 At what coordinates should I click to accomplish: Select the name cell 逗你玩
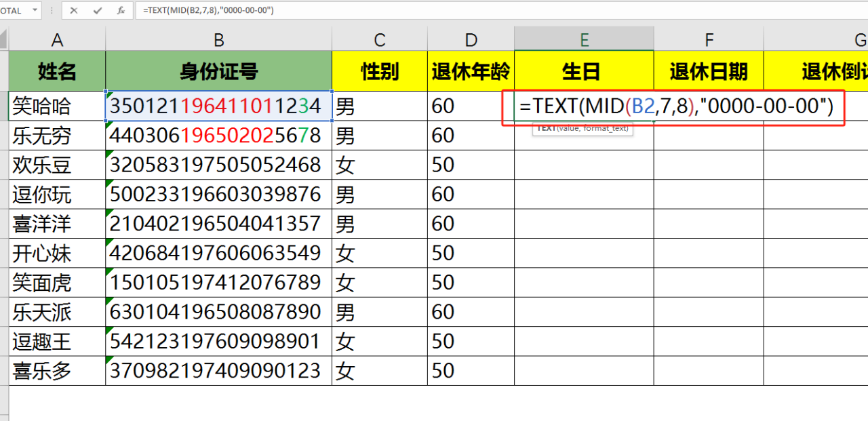coord(57,194)
